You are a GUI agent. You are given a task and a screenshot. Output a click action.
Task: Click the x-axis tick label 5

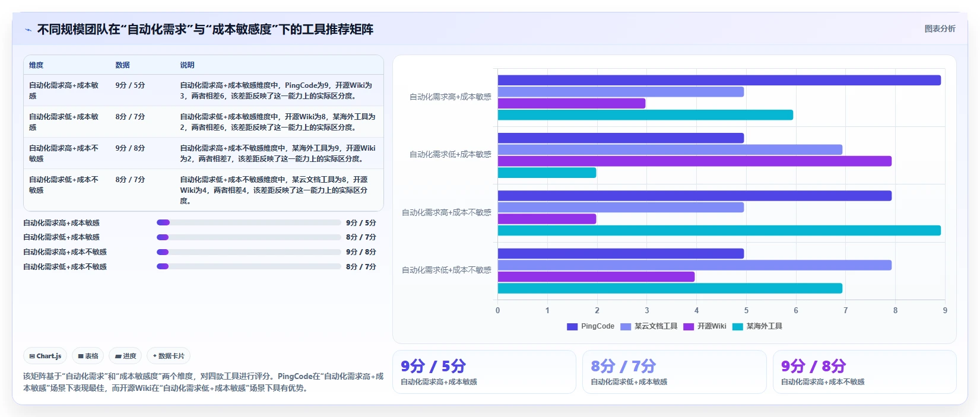point(746,310)
